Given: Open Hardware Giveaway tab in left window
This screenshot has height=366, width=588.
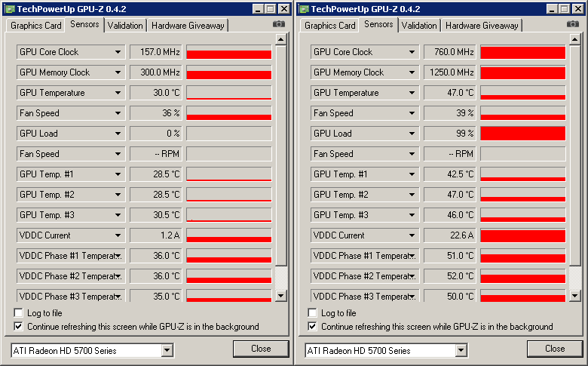Looking at the screenshot, I should (x=188, y=26).
